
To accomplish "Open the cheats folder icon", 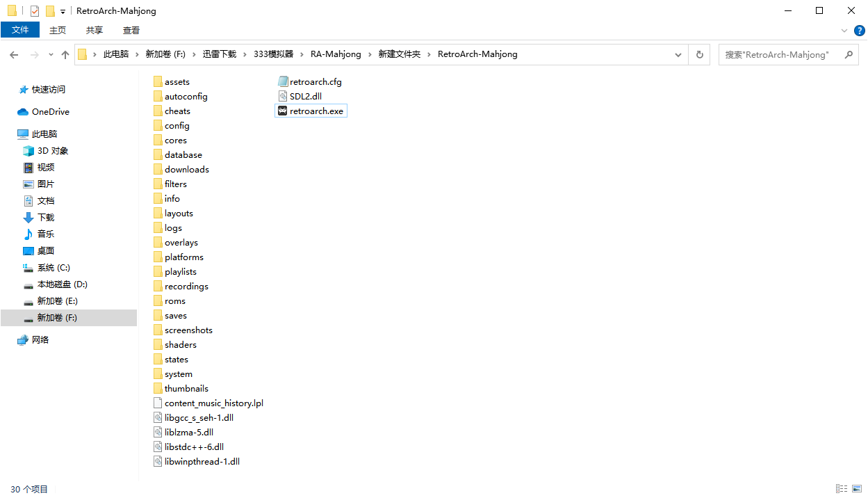I will pyautogui.click(x=158, y=111).
